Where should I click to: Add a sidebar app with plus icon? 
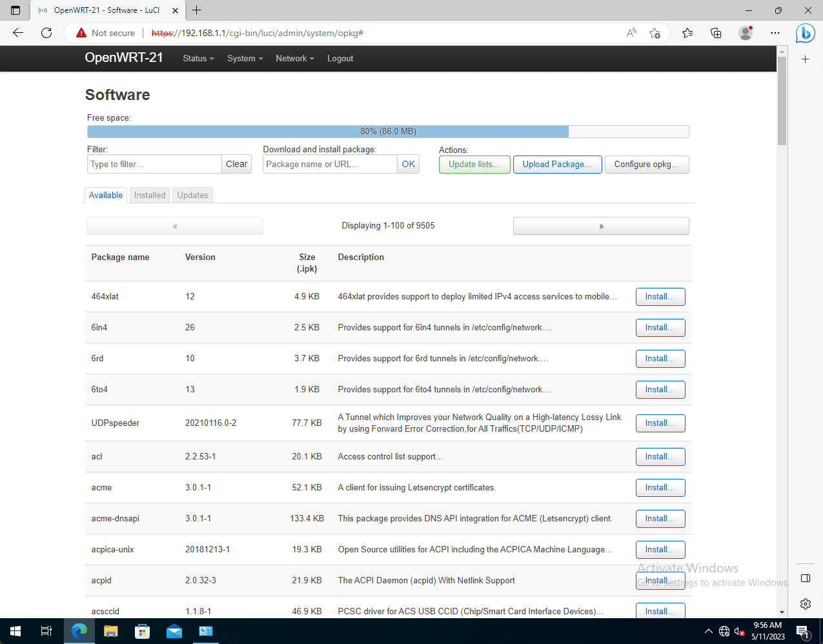806,59
